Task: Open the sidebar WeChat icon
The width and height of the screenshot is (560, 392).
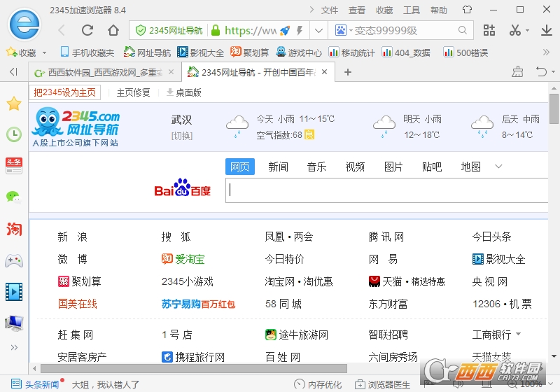Action: click(14, 197)
